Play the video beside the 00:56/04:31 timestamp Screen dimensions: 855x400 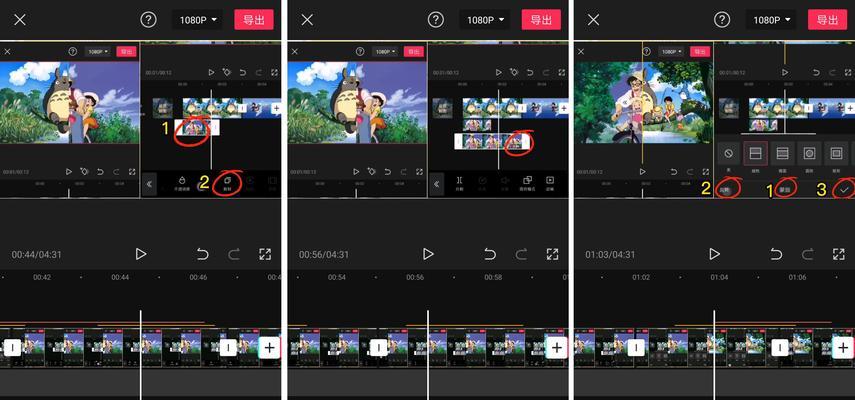pyautogui.click(x=428, y=254)
